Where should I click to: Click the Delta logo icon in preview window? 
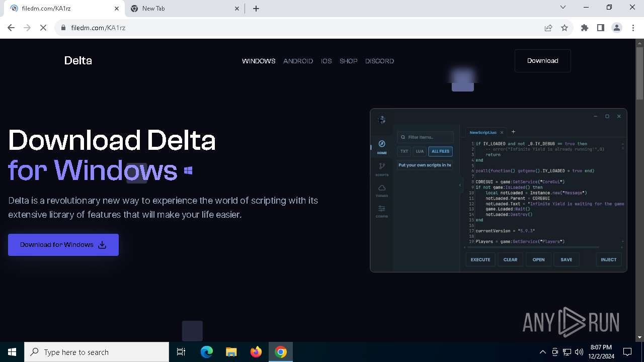382,119
